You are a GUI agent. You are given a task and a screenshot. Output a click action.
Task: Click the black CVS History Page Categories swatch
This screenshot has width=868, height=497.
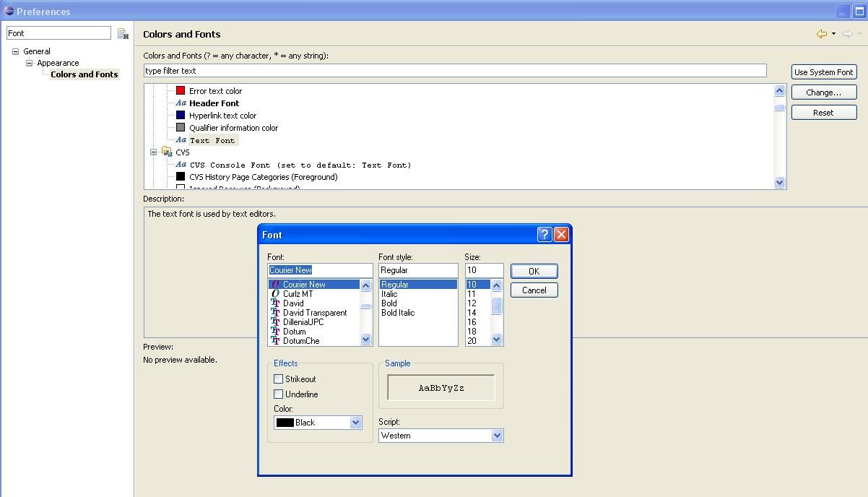coord(181,176)
